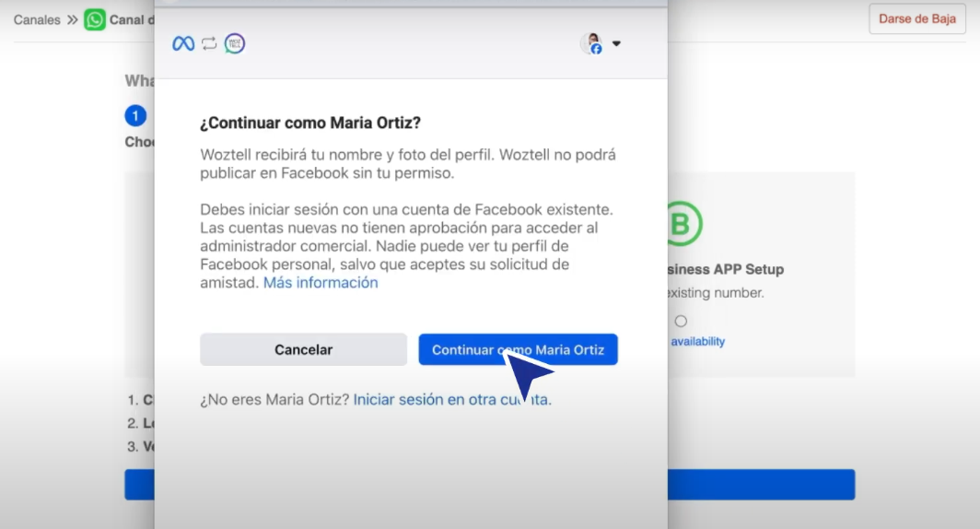This screenshot has height=529, width=980.
Task: Click the WhatsApp Business B logo icon
Action: coord(684,223)
